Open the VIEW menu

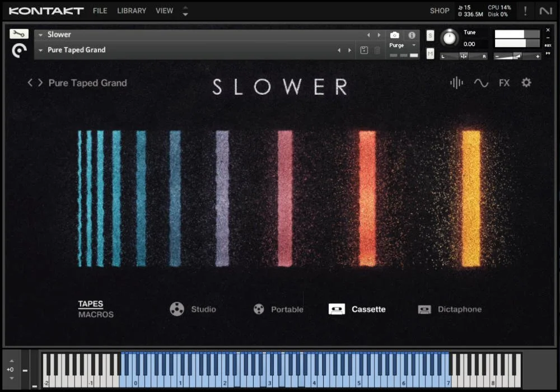(x=164, y=11)
